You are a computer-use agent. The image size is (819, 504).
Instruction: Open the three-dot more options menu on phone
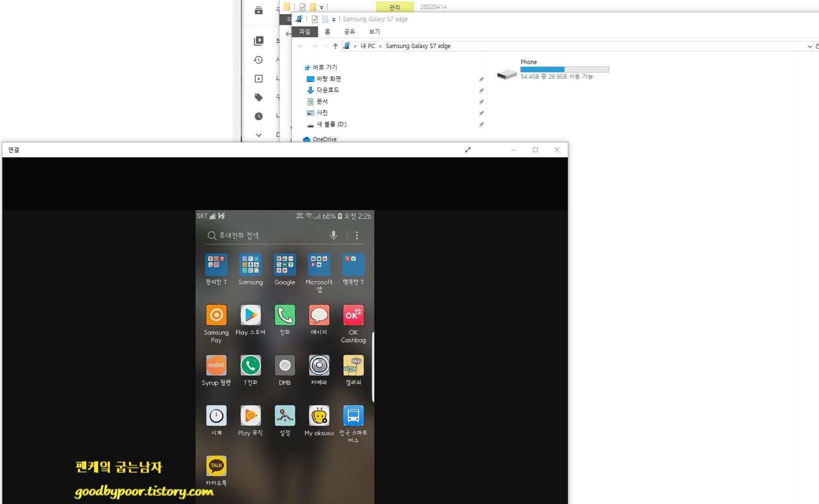point(357,235)
